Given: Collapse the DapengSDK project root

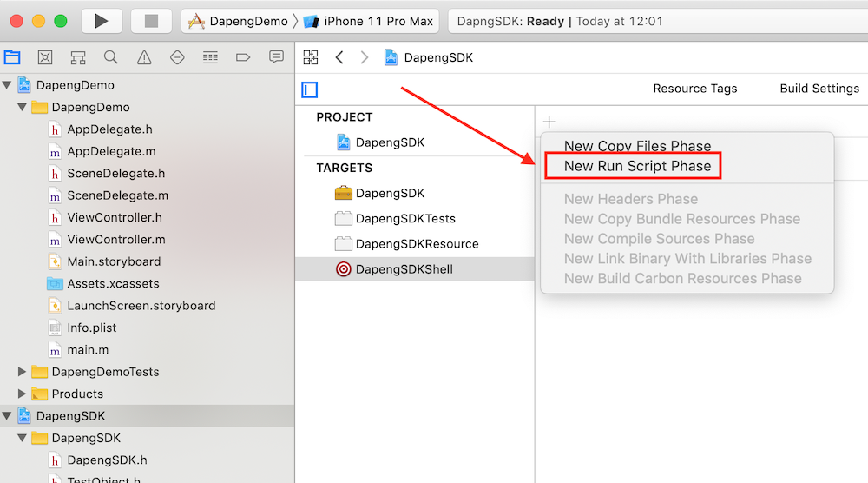Looking at the screenshot, I should (7, 416).
